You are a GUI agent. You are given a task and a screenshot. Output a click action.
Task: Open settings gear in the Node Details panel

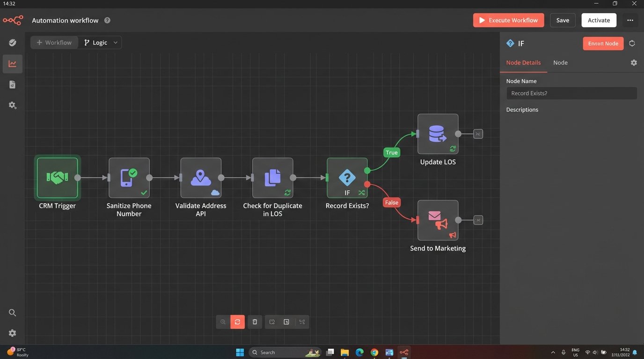click(634, 62)
